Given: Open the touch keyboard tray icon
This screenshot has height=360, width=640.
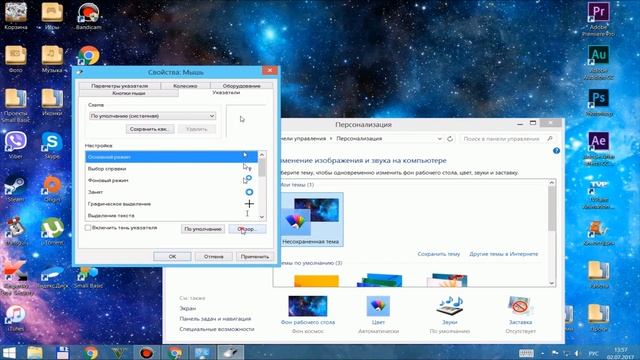Looking at the screenshot, I should click(x=526, y=353).
